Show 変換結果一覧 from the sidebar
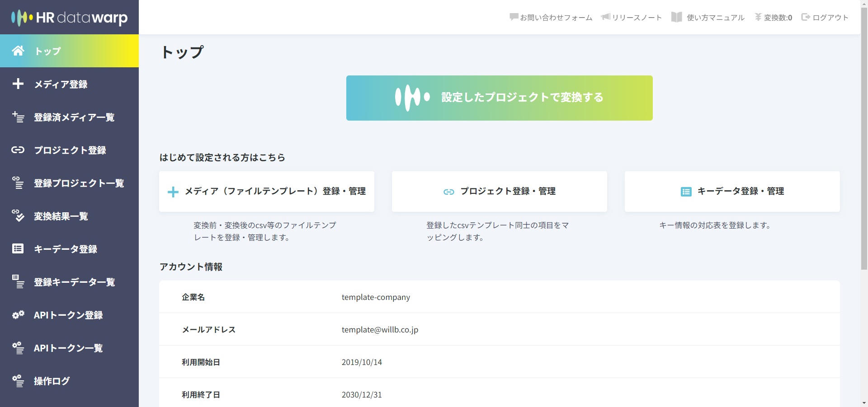The width and height of the screenshot is (868, 407). (69, 216)
